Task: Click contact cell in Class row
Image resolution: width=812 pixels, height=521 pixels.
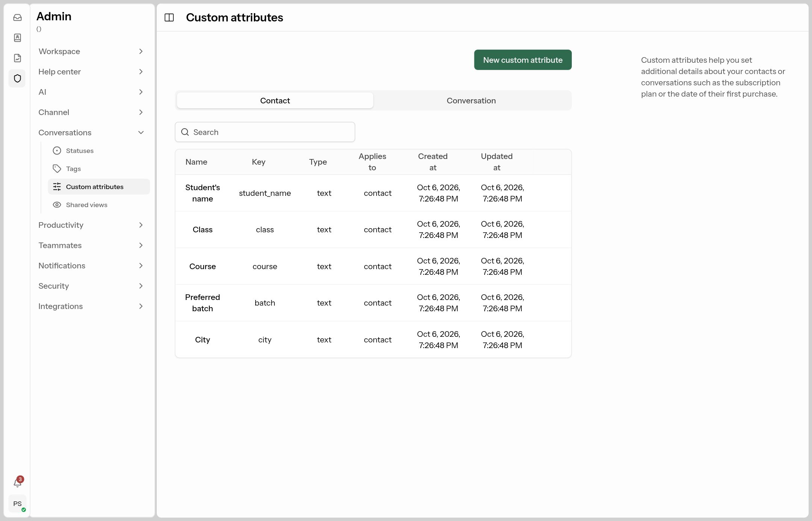Action: (378, 230)
